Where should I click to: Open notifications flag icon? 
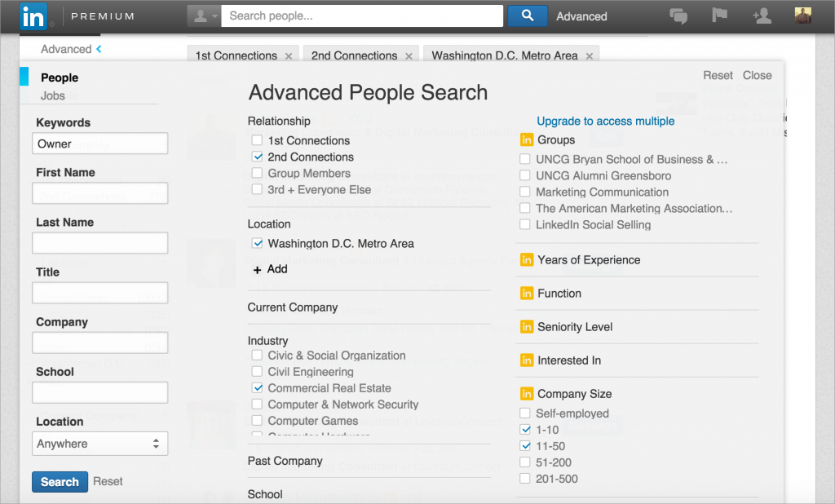point(719,16)
